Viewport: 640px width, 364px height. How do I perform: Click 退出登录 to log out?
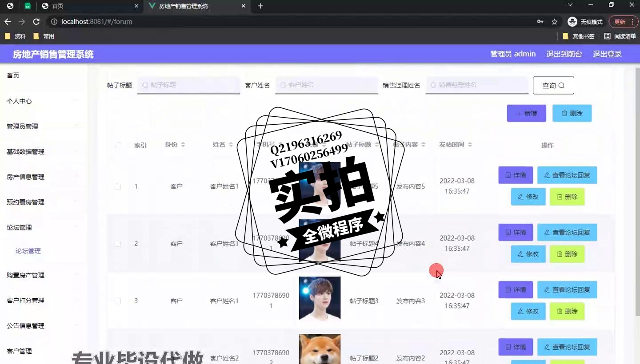pos(607,54)
